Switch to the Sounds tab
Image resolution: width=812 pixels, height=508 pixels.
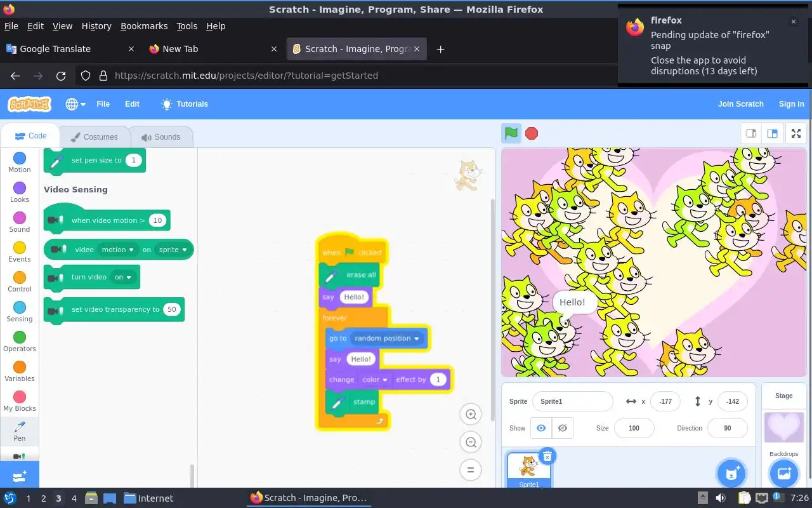160,137
